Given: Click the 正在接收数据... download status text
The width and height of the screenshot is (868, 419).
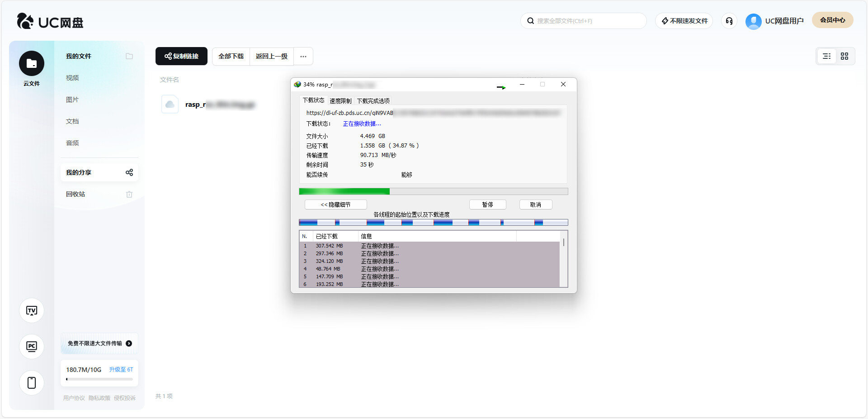Looking at the screenshot, I should coord(362,124).
